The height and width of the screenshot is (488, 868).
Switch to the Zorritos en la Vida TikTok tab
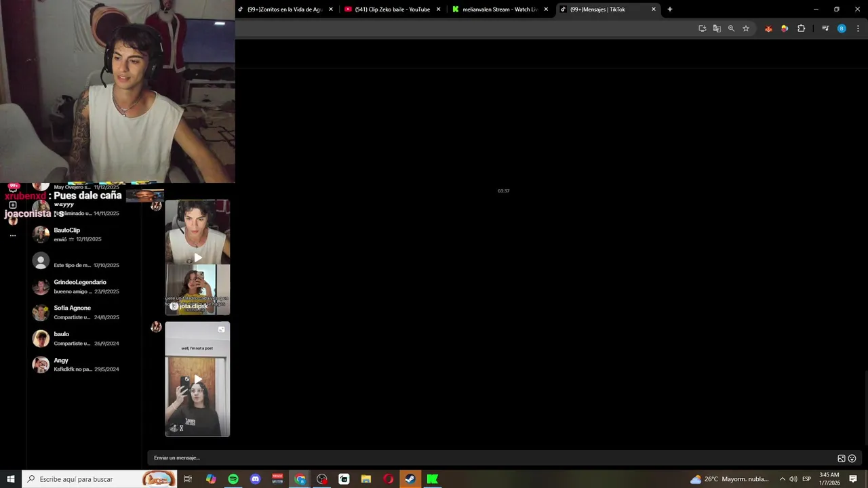click(285, 9)
